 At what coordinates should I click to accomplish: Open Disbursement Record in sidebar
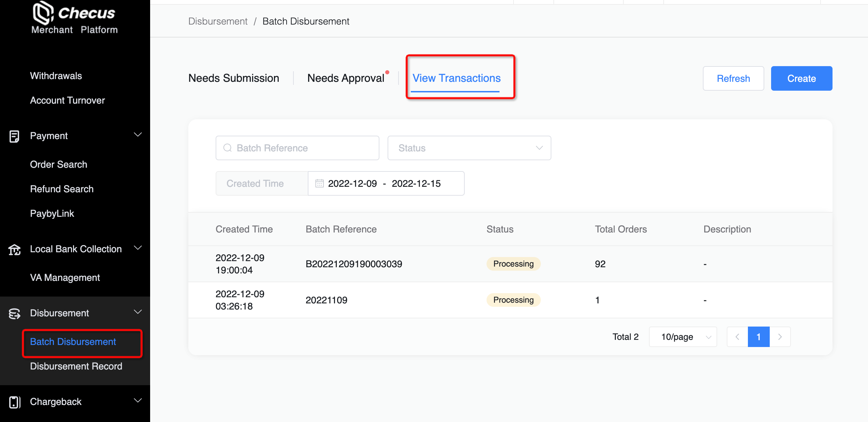pyautogui.click(x=76, y=366)
